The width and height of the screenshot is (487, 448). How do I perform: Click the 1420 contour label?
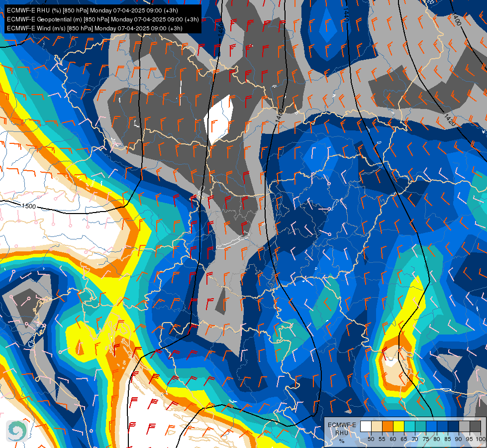click(450, 120)
